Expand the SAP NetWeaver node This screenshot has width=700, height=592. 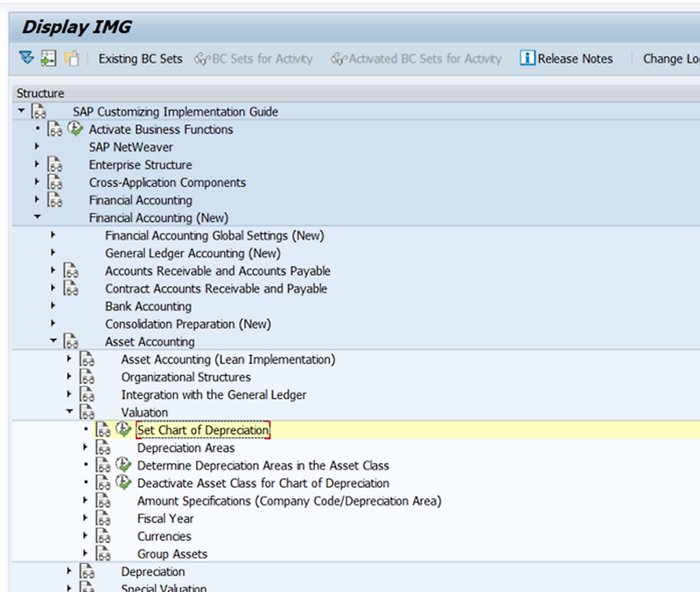tap(37, 146)
